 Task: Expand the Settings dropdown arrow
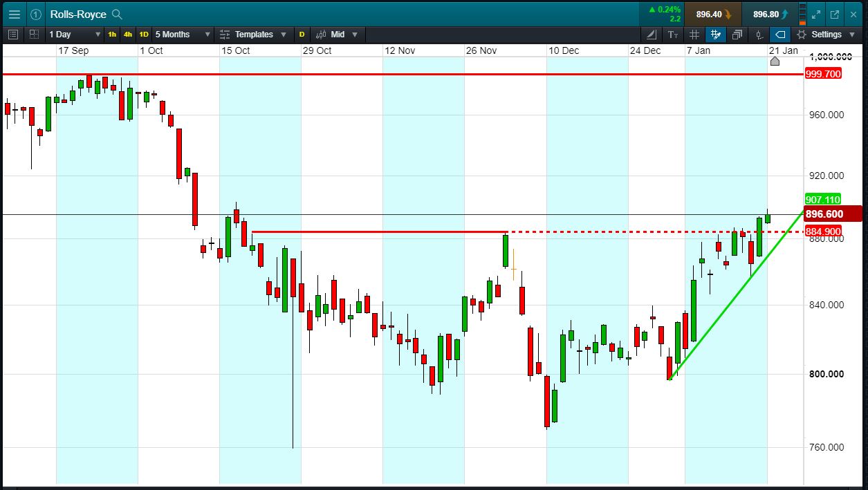point(851,35)
